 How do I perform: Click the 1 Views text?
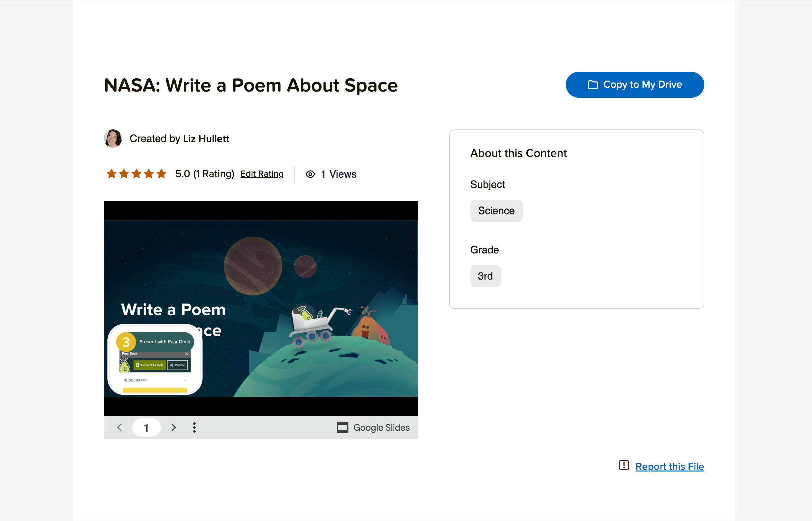(x=338, y=174)
